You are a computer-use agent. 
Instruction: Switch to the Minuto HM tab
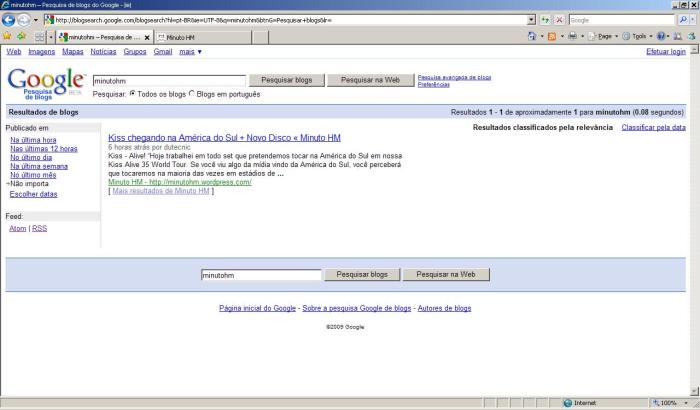point(202,38)
